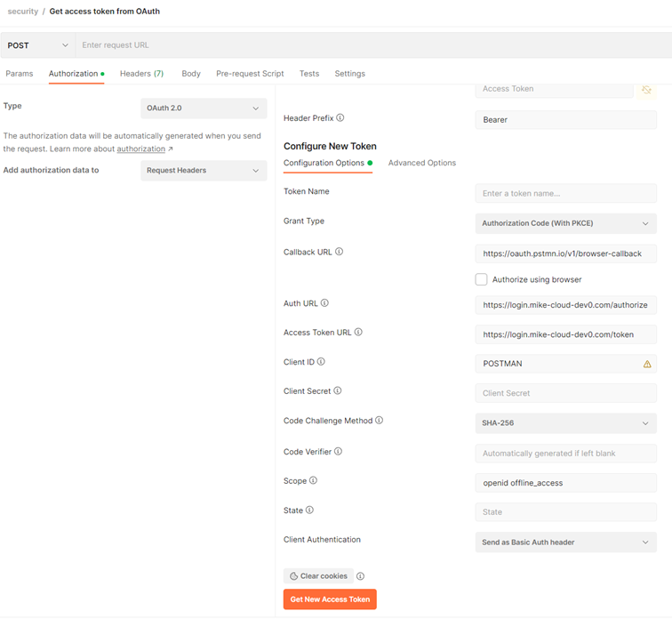The height and width of the screenshot is (619, 672).
Task: Expand the OAuth 2.0 Type dropdown
Action: 204,109
